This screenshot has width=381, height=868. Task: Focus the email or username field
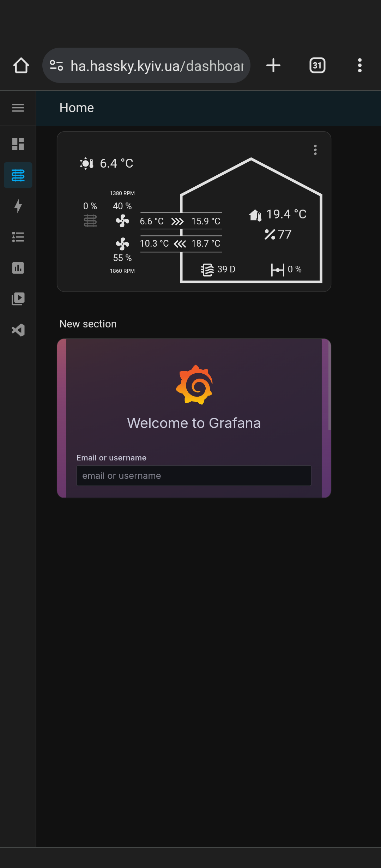[x=194, y=476]
